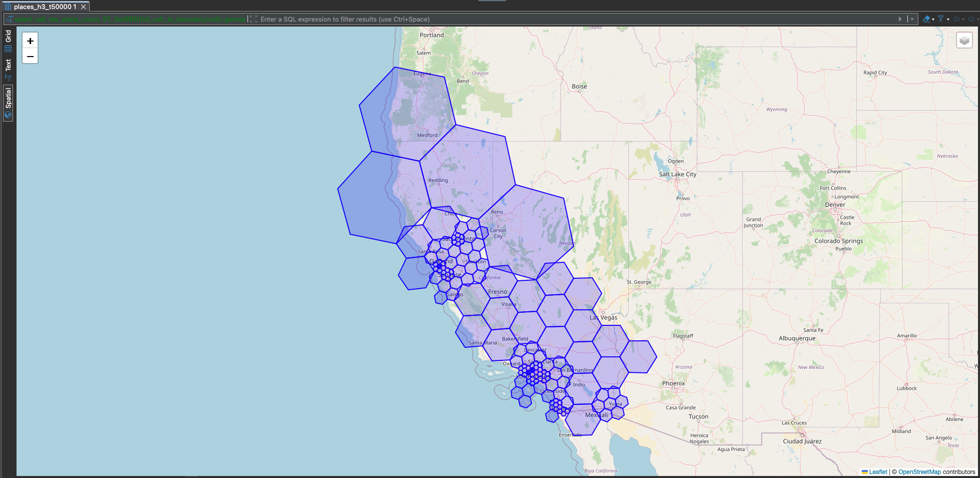
Task: Switch to the Text view
Action: coord(8,69)
